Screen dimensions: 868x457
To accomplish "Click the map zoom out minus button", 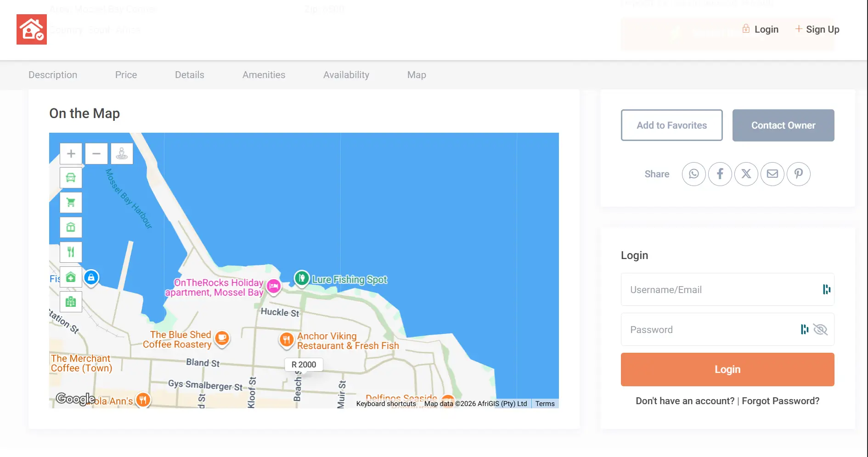I will 96,153.
